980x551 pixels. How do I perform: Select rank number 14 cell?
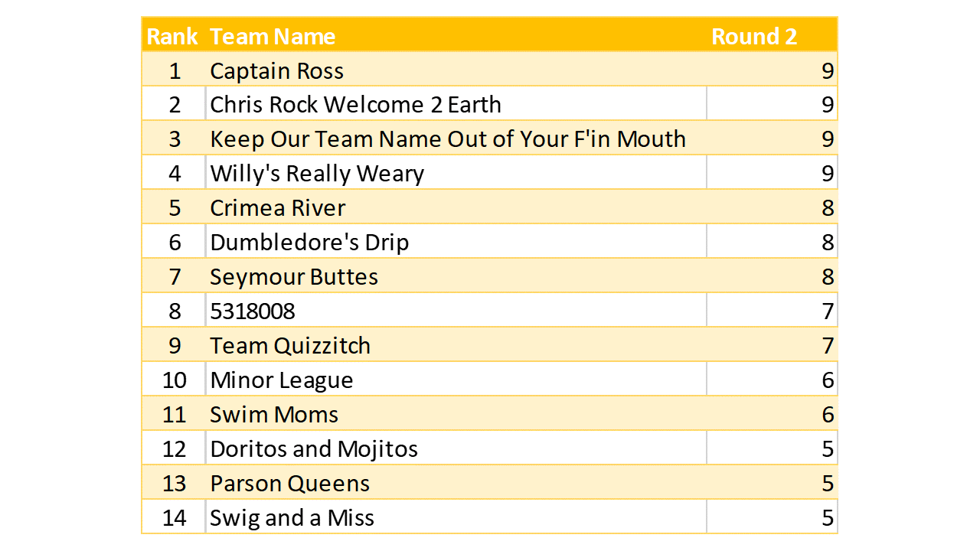tap(175, 517)
